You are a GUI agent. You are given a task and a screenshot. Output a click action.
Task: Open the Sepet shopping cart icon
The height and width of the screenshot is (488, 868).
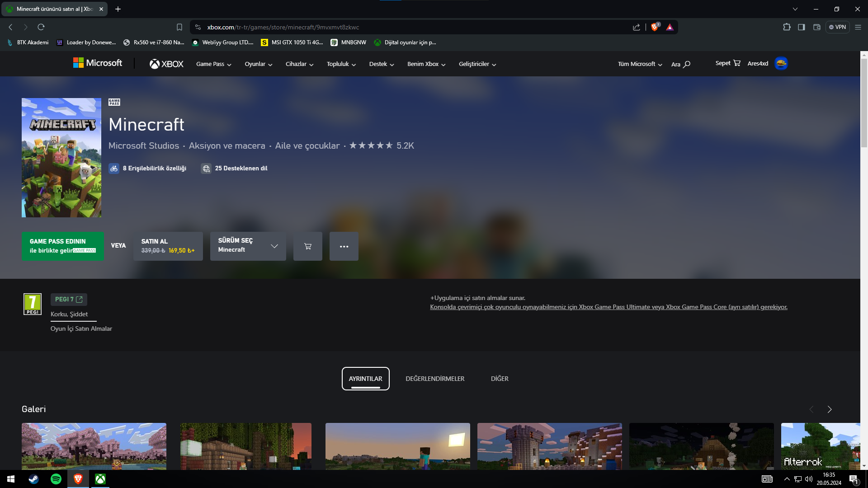tap(737, 63)
